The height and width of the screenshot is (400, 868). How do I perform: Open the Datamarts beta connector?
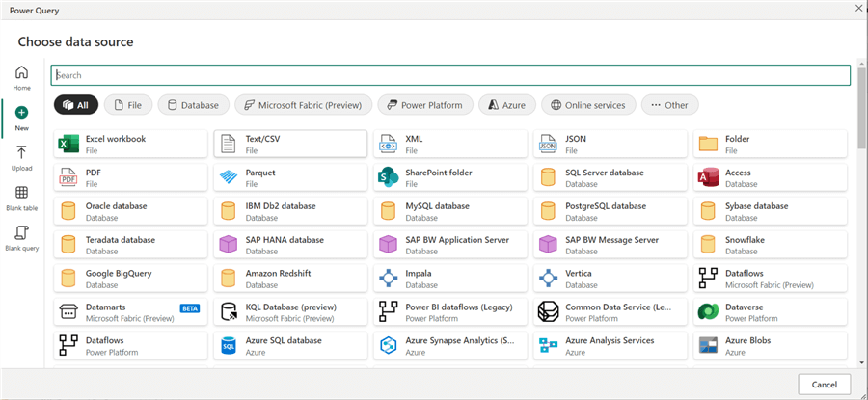130,311
